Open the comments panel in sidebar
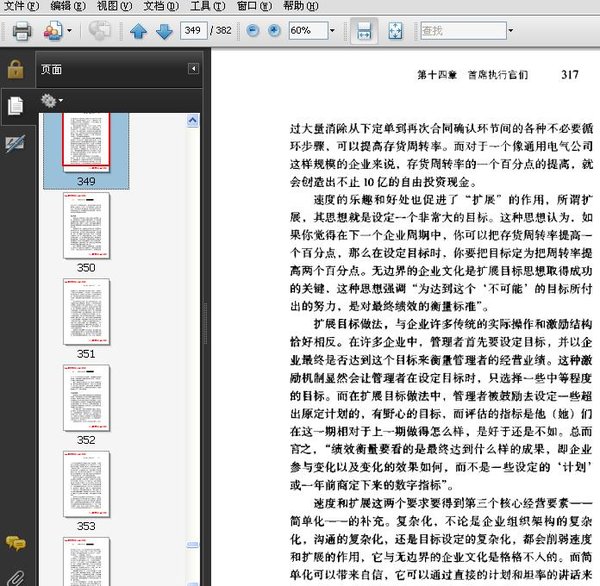Image resolution: width=600 pixels, height=586 pixels. tap(15, 543)
